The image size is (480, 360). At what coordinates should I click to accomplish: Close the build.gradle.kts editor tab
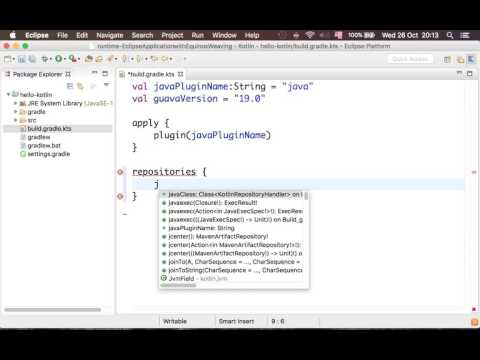(x=180, y=74)
